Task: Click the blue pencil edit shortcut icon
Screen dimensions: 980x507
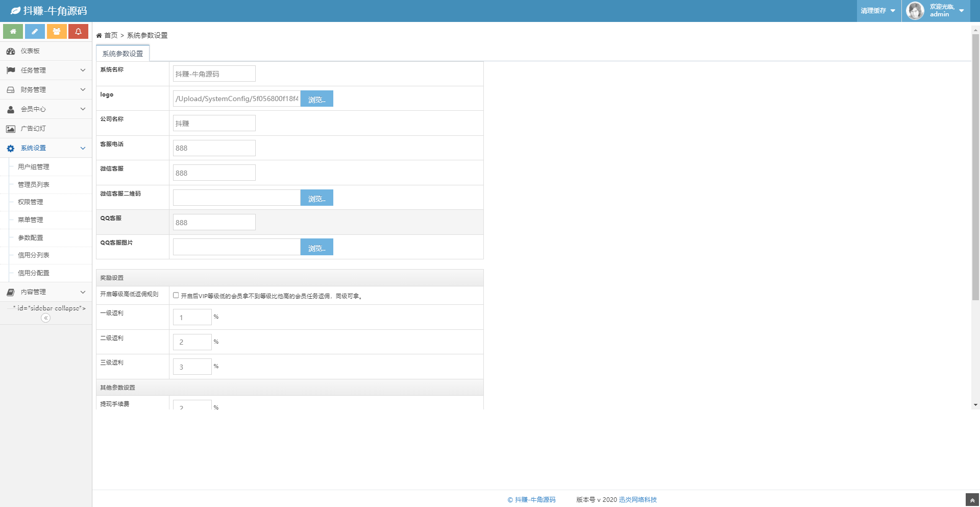Action: coord(35,32)
